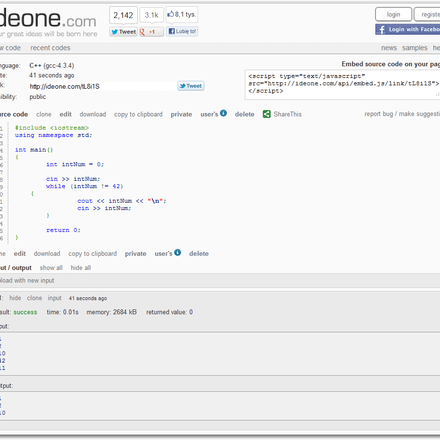This screenshot has width=440, height=440.
Task: Click the download link below source code
Action: [x=47, y=254]
